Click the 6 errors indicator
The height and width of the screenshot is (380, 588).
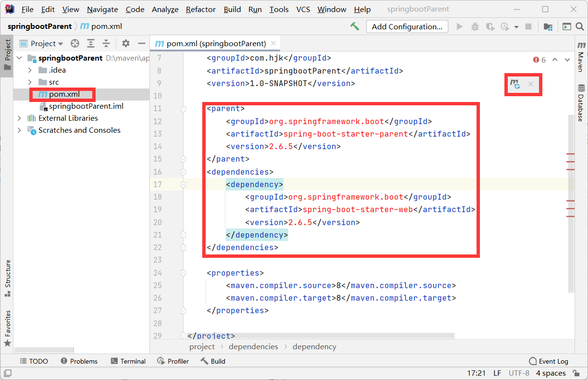pos(539,60)
